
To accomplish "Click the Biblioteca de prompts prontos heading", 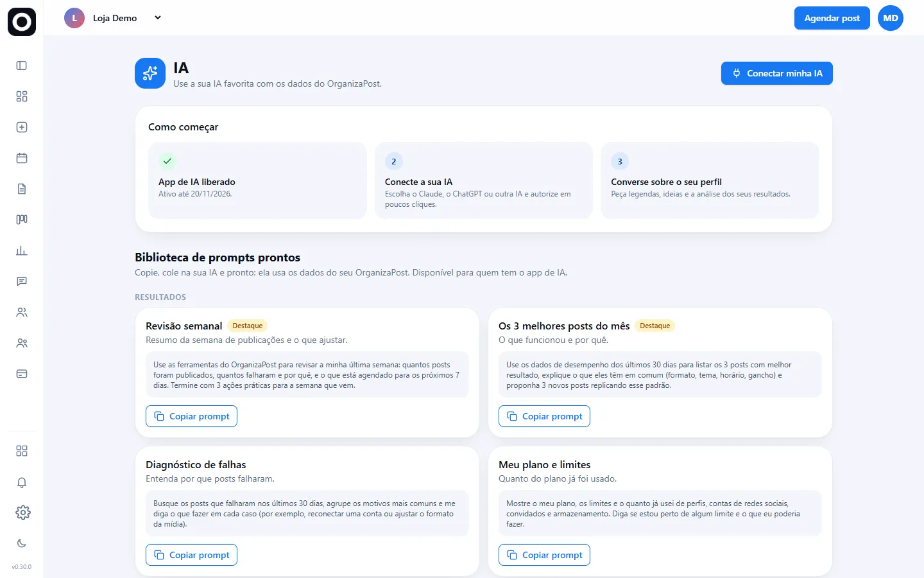I will [218, 258].
